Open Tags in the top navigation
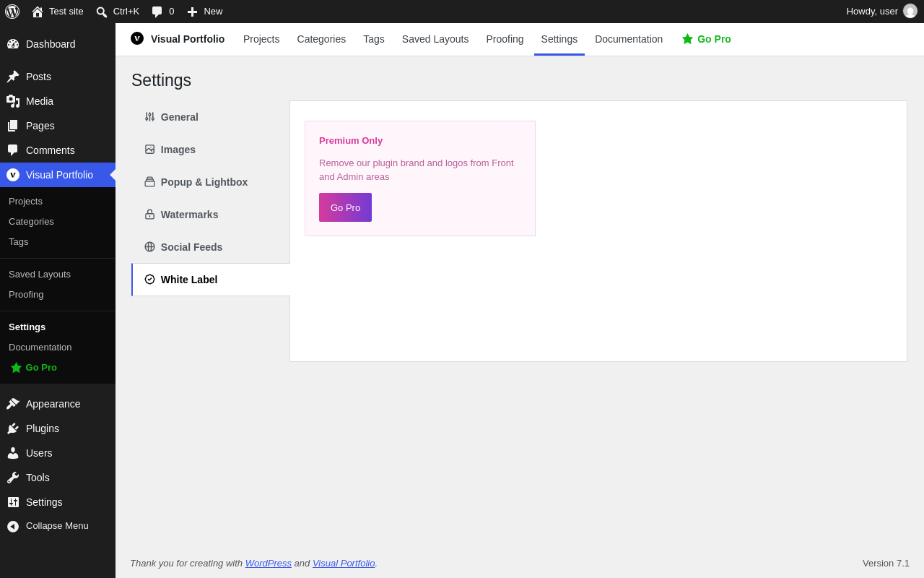 (374, 39)
